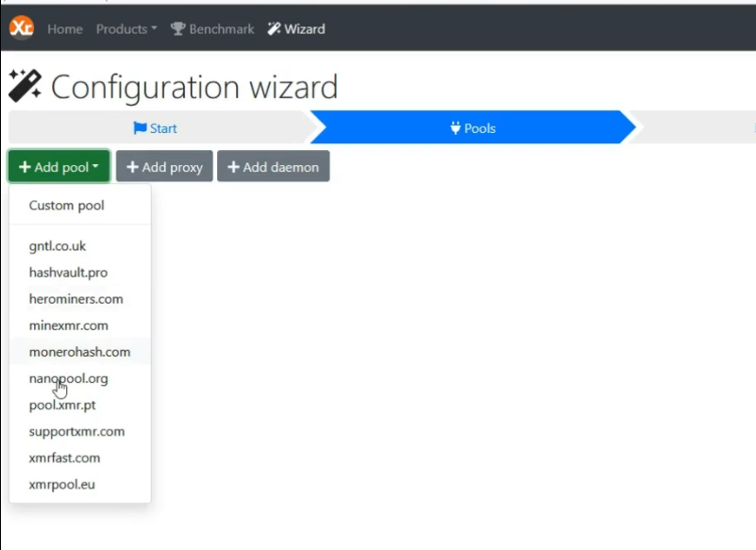The height and width of the screenshot is (550, 756).
Task: Click the plus icon on Add proxy
Action: tap(132, 167)
